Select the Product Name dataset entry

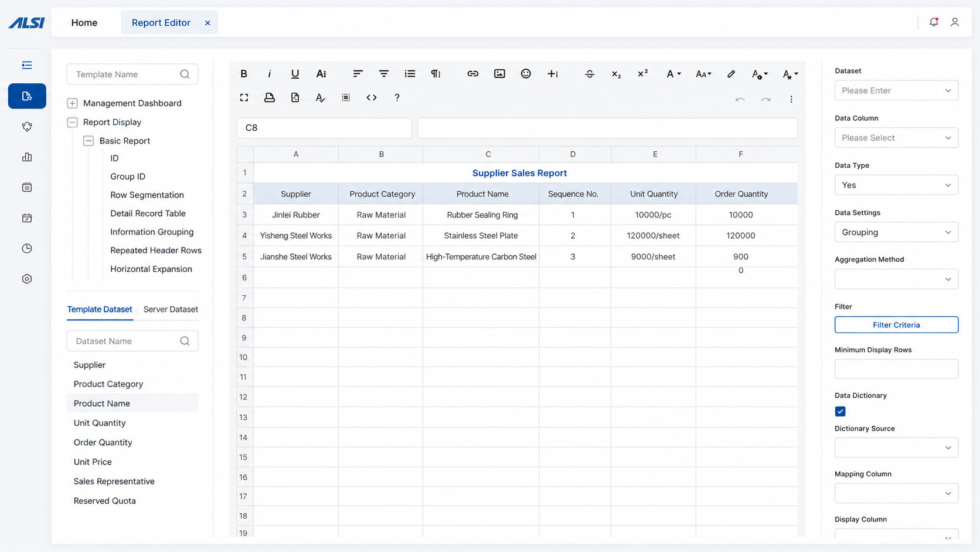(x=132, y=404)
